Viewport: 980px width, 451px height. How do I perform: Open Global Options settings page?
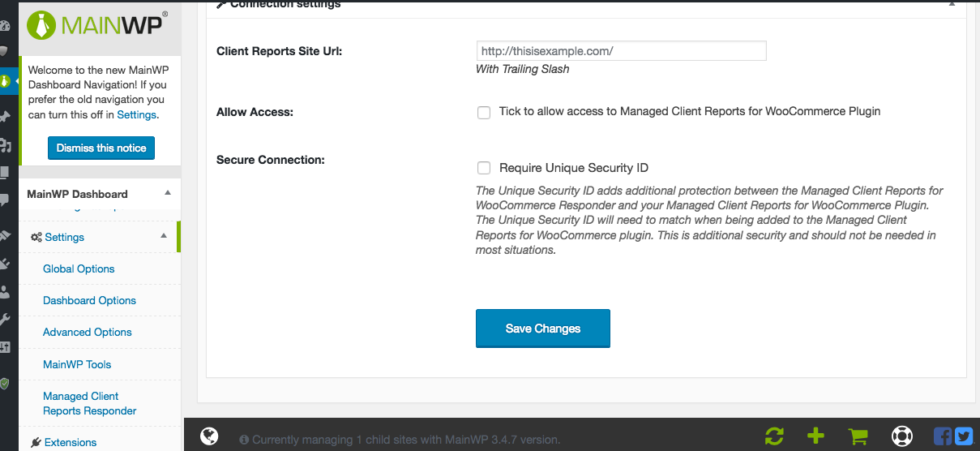79,268
